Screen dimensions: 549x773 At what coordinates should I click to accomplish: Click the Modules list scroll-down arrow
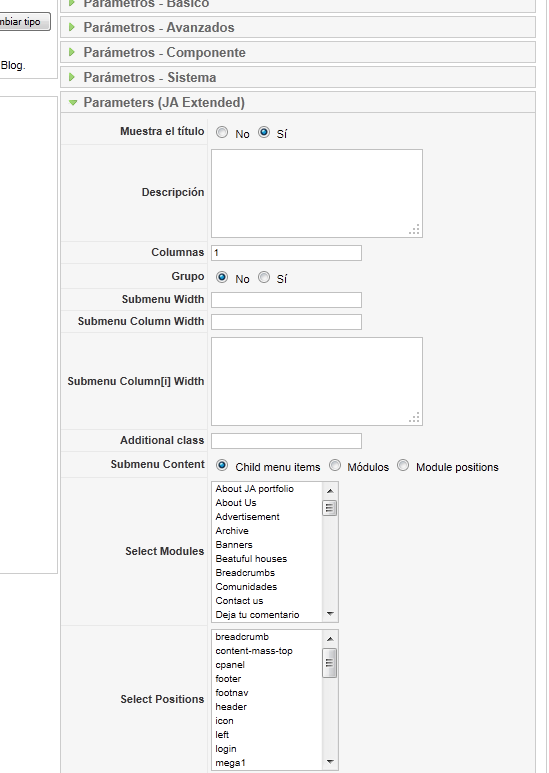pos(330,614)
